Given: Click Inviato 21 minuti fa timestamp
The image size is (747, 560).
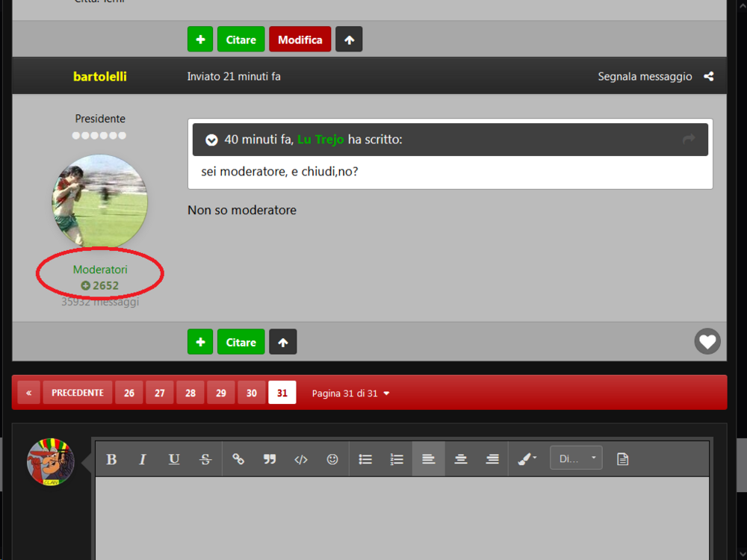Looking at the screenshot, I should pyautogui.click(x=234, y=76).
